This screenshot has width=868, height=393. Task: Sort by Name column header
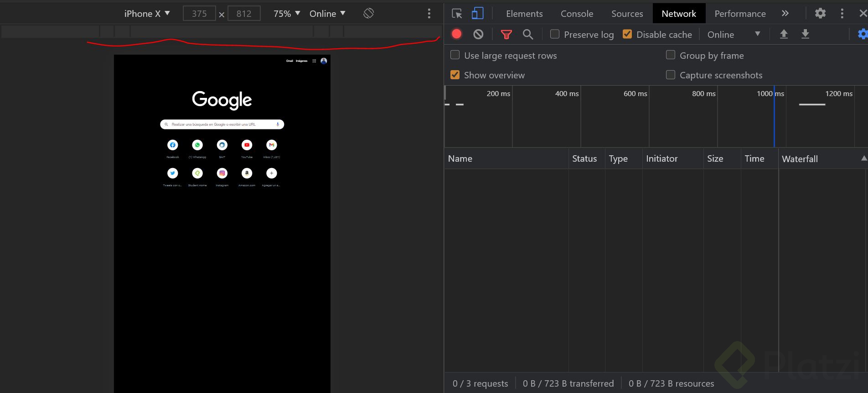[x=506, y=158]
